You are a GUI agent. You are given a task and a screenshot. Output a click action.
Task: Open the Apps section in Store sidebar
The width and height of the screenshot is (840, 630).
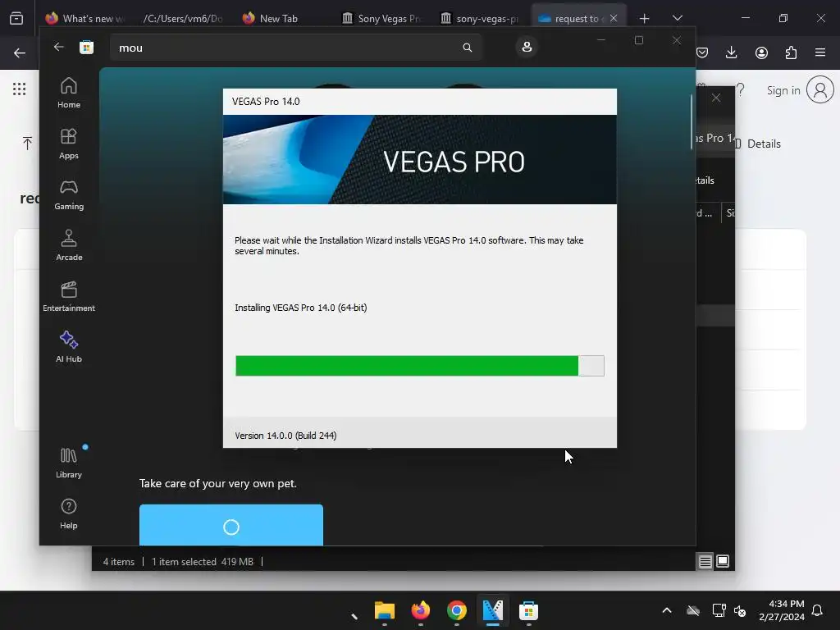69,144
